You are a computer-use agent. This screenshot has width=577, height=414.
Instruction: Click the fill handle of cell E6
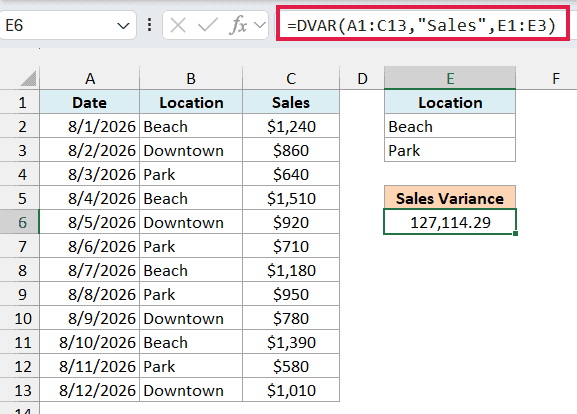coord(516,233)
